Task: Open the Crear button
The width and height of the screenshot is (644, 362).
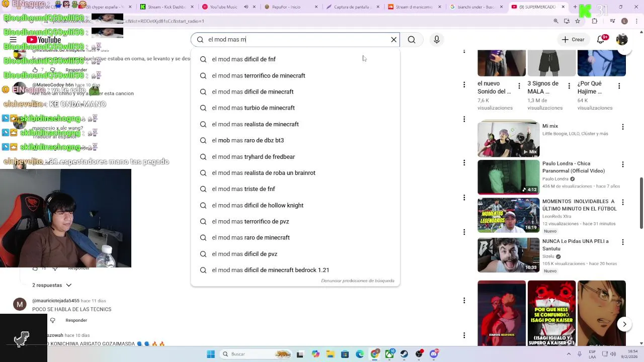Action: pyautogui.click(x=573, y=40)
